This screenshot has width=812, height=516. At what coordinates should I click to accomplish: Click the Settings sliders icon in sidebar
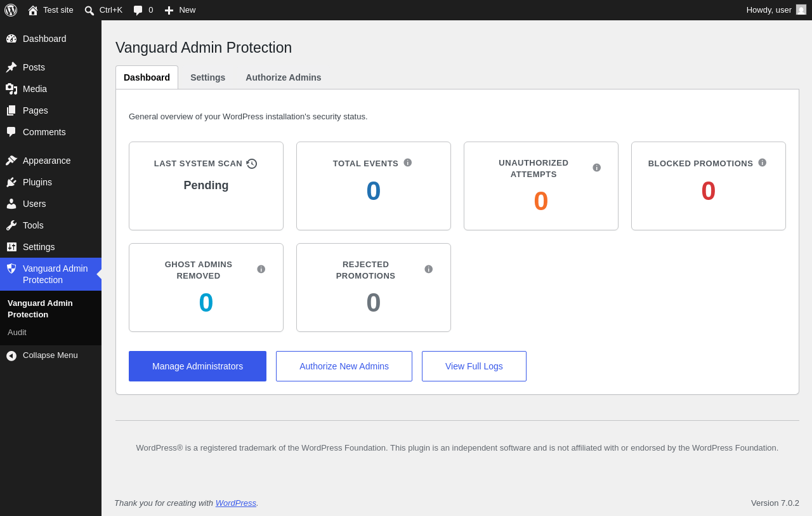[11, 247]
